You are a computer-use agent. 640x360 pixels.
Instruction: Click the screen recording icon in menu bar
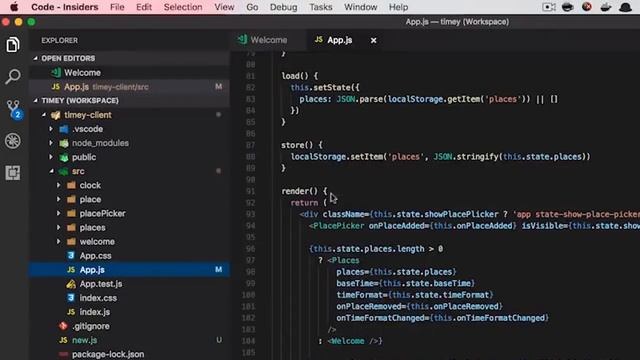549,7
